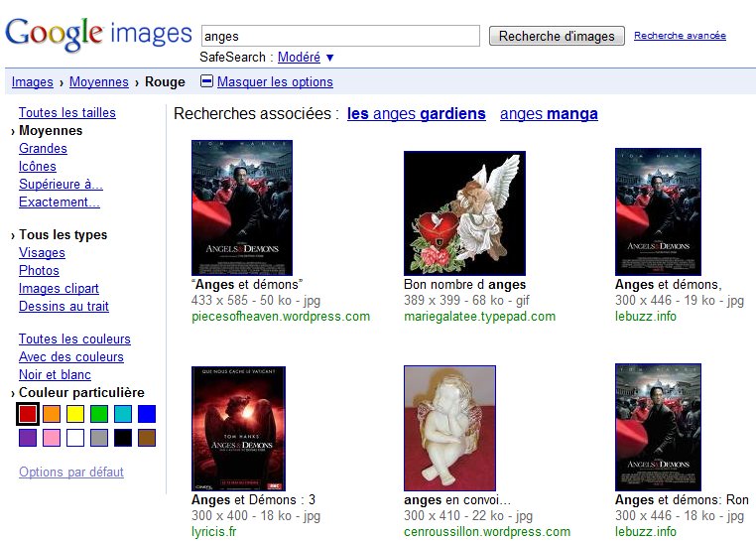Image resolution: width=756 pixels, height=542 pixels.
Task: Pick the purple color swatch
Action: [28, 438]
